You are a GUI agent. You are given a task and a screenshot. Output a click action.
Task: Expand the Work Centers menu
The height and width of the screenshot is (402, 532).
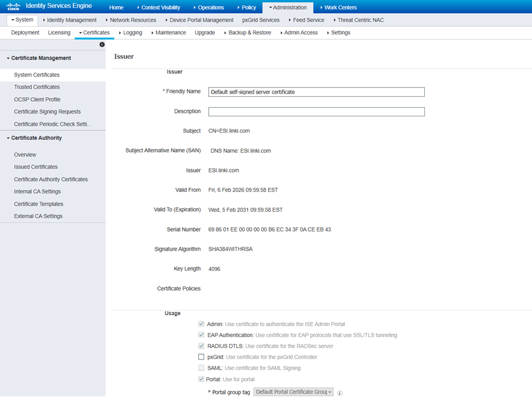(x=339, y=8)
